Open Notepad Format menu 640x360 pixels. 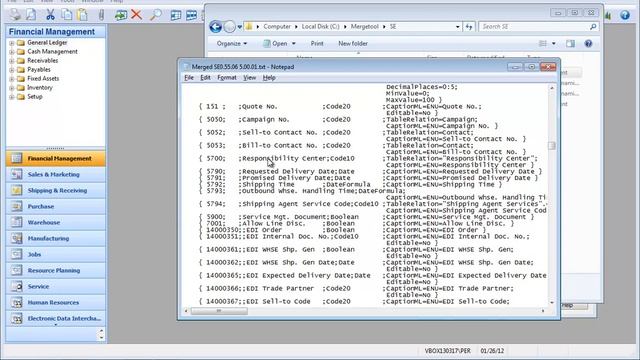point(227,78)
